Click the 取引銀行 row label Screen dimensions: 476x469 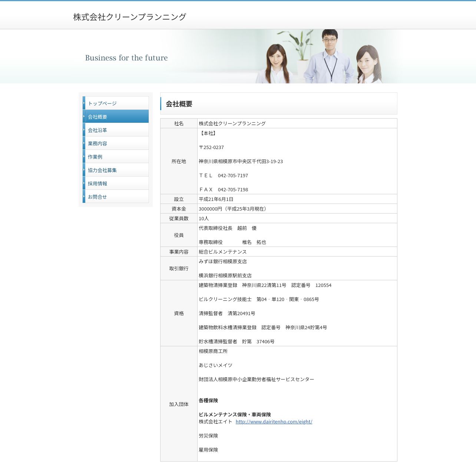pyautogui.click(x=179, y=268)
